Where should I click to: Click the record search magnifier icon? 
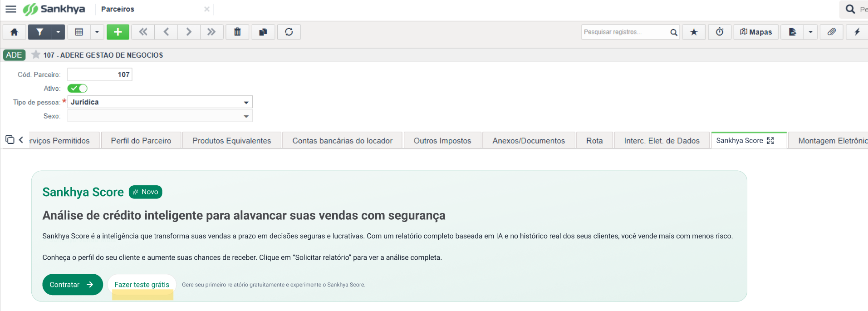tap(674, 32)
